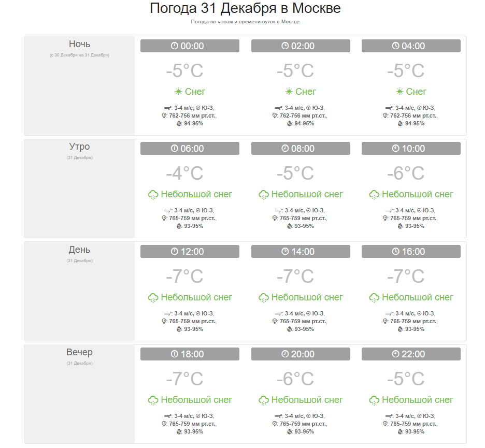This screenshot has width=485, height=448.
Task: Click Небольшой снег text under 16:00
Action: 417,297
